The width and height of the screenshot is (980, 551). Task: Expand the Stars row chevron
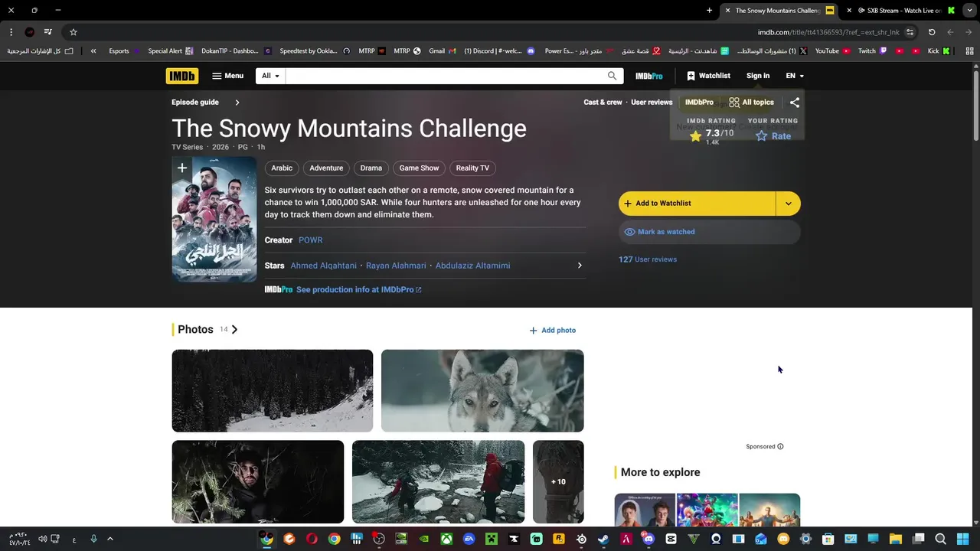[580, 266]
